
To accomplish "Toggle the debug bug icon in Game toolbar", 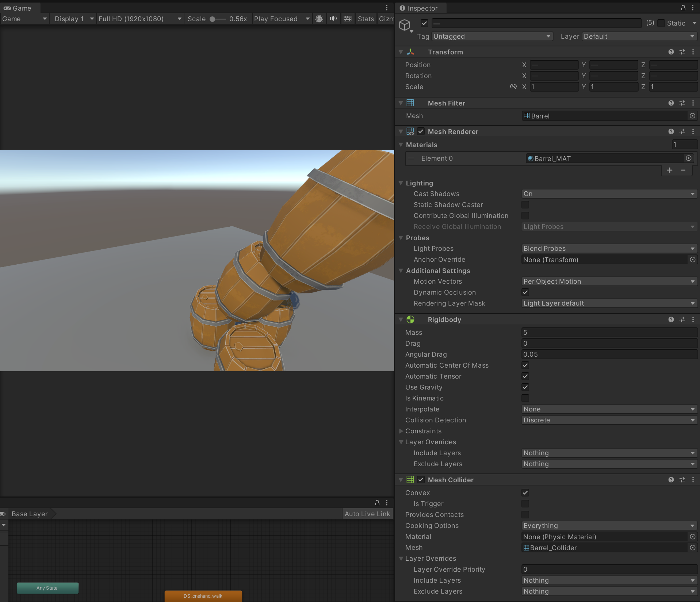I will [319, 19].
